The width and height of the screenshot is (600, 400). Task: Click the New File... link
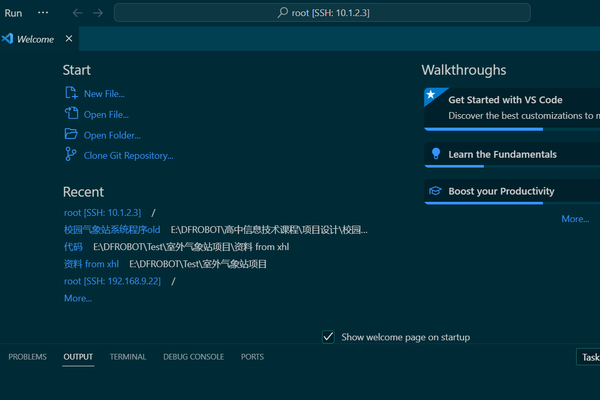click(104, 94)
